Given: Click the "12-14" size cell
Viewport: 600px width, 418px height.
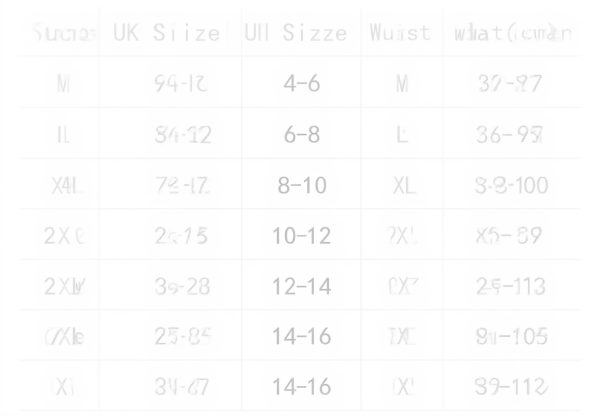Looking at the screenshot, I should pyautogui.click(x=301, y=287).
